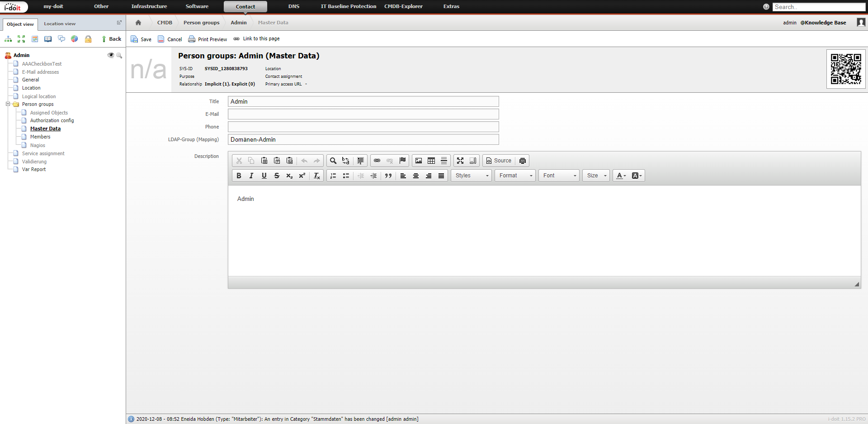Toggle Source view in the editor

click(499, 161)
